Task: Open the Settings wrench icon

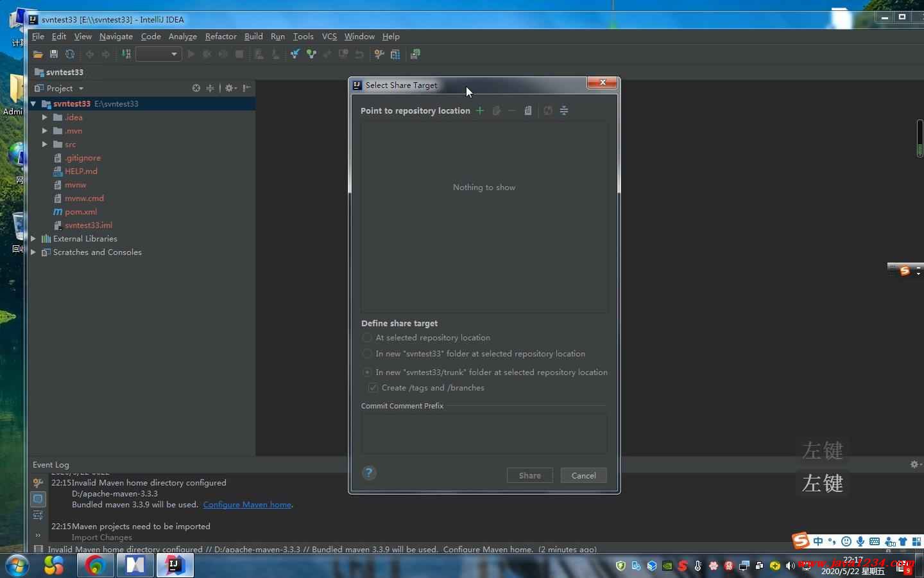Action: pyautogui.click(x=379, y=55)
